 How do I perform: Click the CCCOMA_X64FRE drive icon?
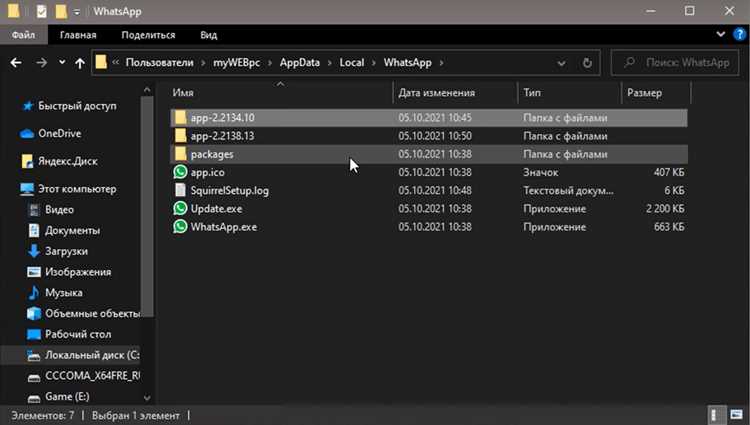pyautogui.click(x=34, y=377)
